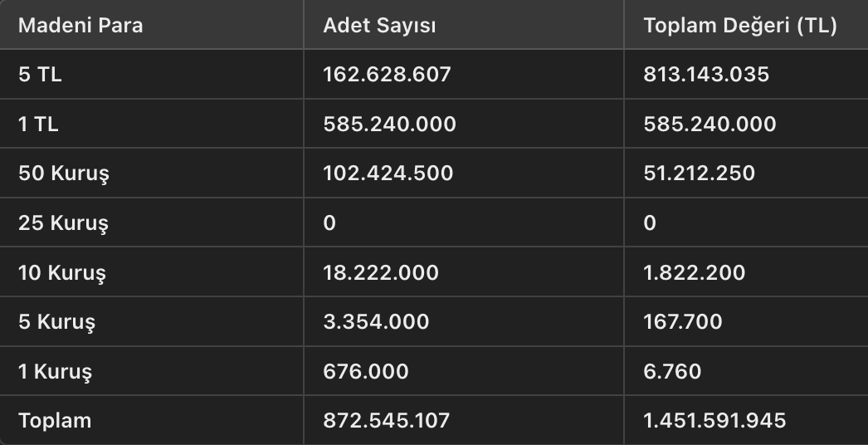Image resolution: width=868 pixels, height=445 pixels.
Task: Click the 872.545.107 total count cell
Action: (x=386, y=420)
